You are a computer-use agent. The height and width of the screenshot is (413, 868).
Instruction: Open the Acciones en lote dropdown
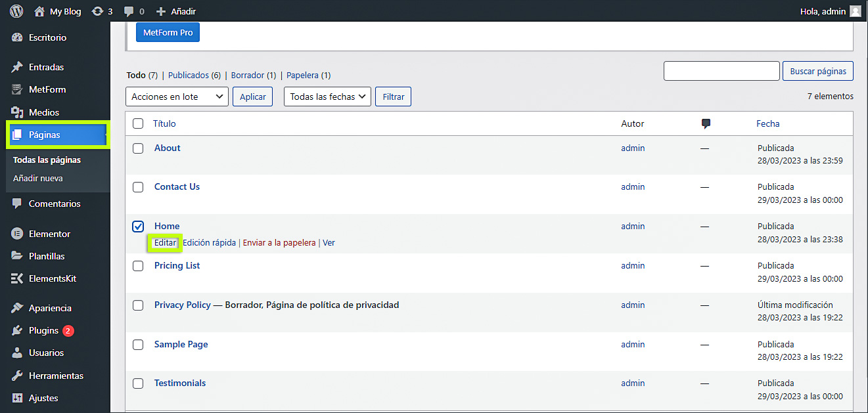(x=177, y=97)
